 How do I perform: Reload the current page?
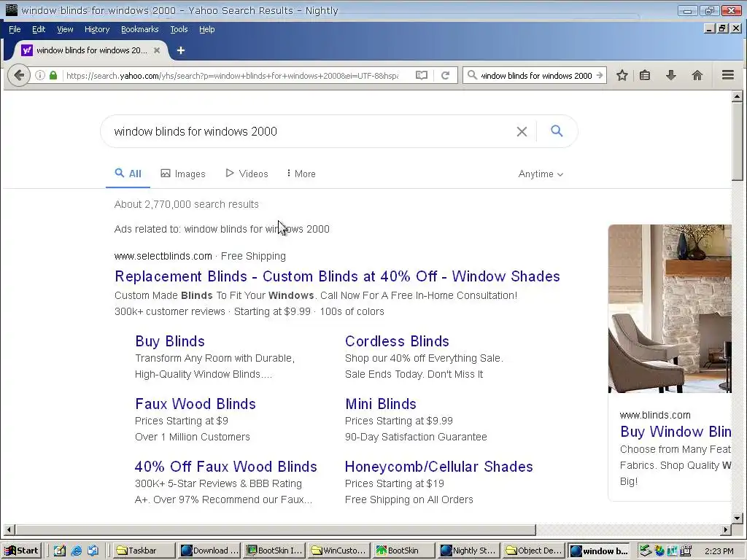(x=446, y=75)
